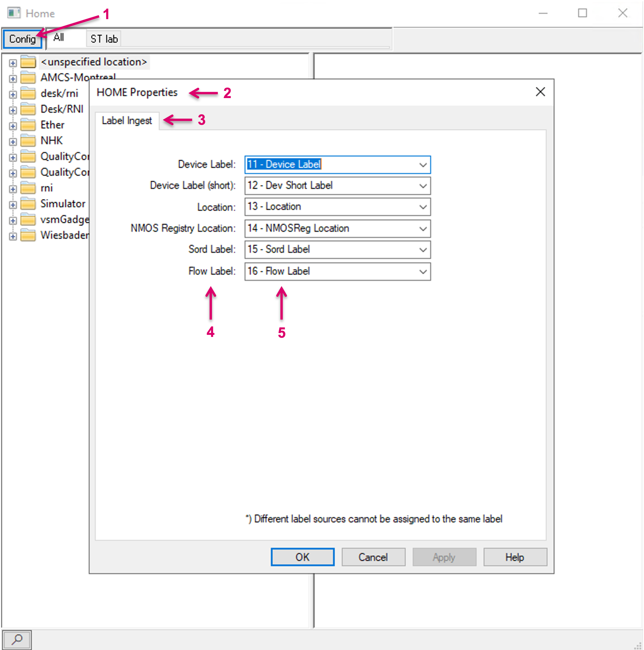644x650 pixels.
Task: Expand the AMCS-Montreal tree node
Action: tap(13, 79)
